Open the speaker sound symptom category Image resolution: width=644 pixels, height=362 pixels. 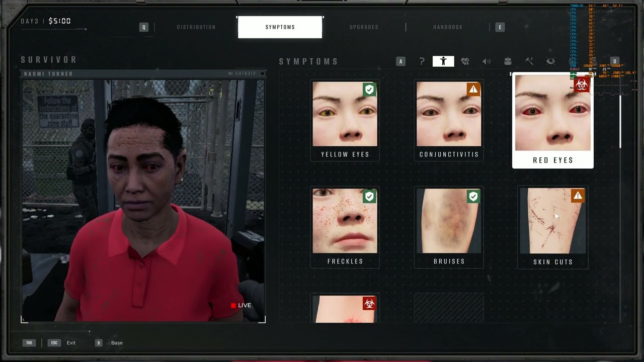[487, 61]
